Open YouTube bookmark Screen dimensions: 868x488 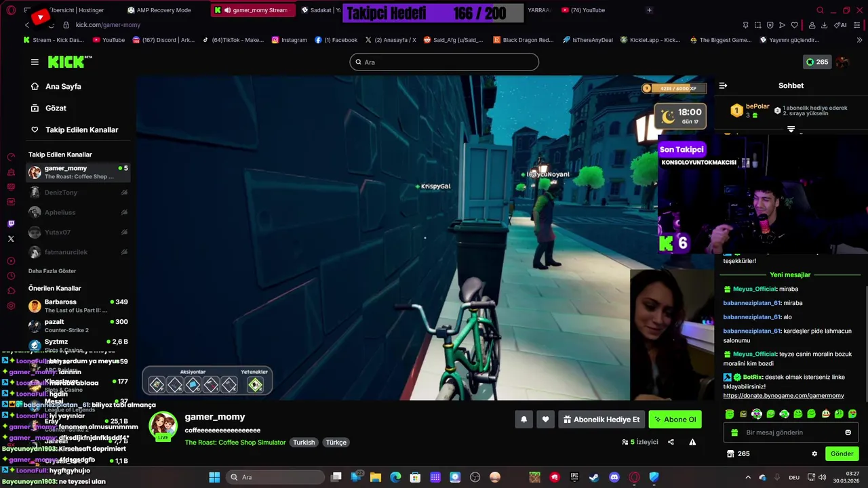tap(108, 40)
